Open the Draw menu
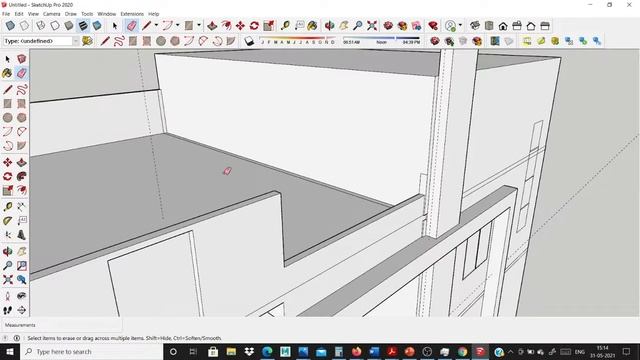 pyautogui.click(x=71, y=14)
